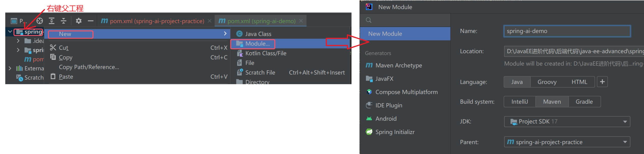
Task: Set build system to Gradle
Action: (584, 102)
